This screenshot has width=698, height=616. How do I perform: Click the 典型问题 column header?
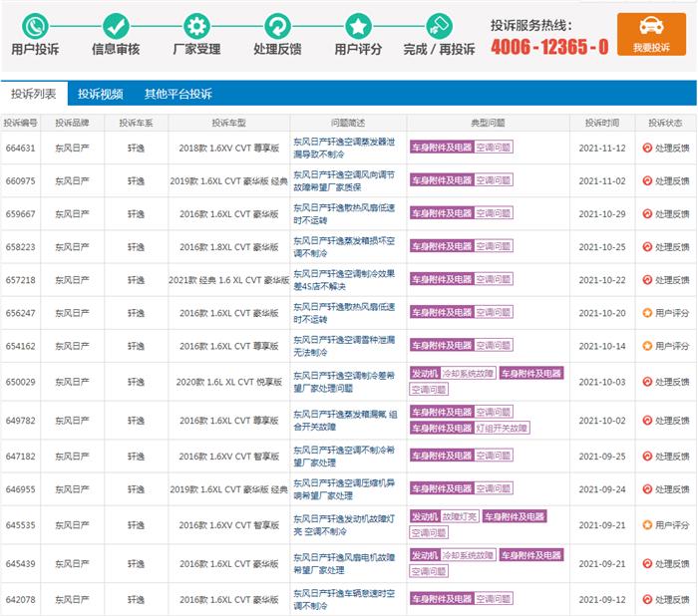coord(488,123)
